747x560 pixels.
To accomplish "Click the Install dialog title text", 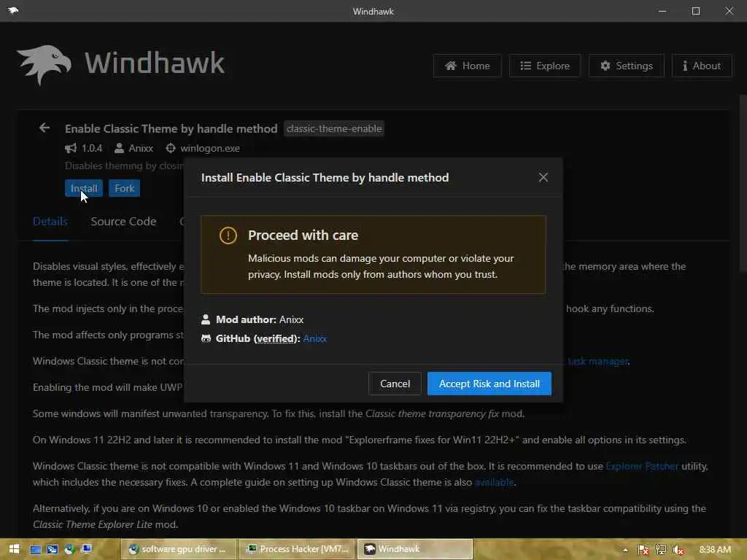I will (x=325, y=178).
